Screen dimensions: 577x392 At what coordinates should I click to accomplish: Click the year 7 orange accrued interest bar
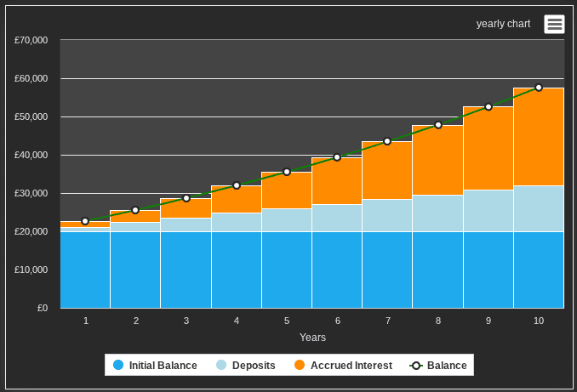[387, 171]
